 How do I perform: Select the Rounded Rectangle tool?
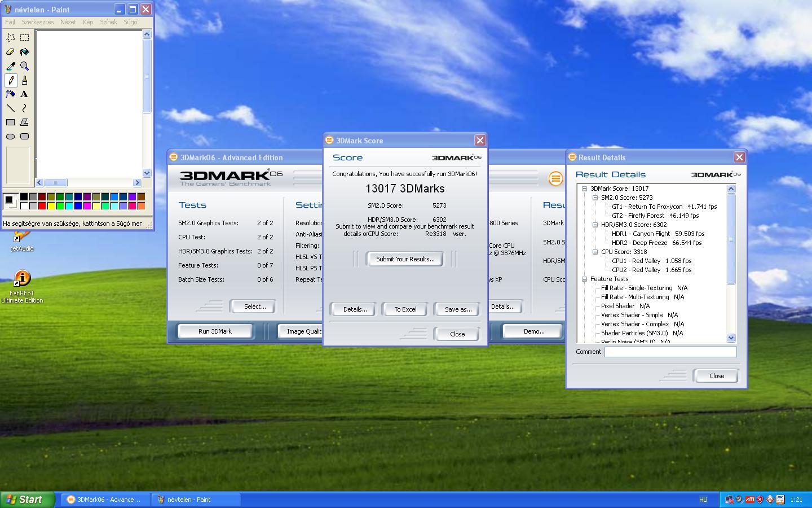[25, 137]
